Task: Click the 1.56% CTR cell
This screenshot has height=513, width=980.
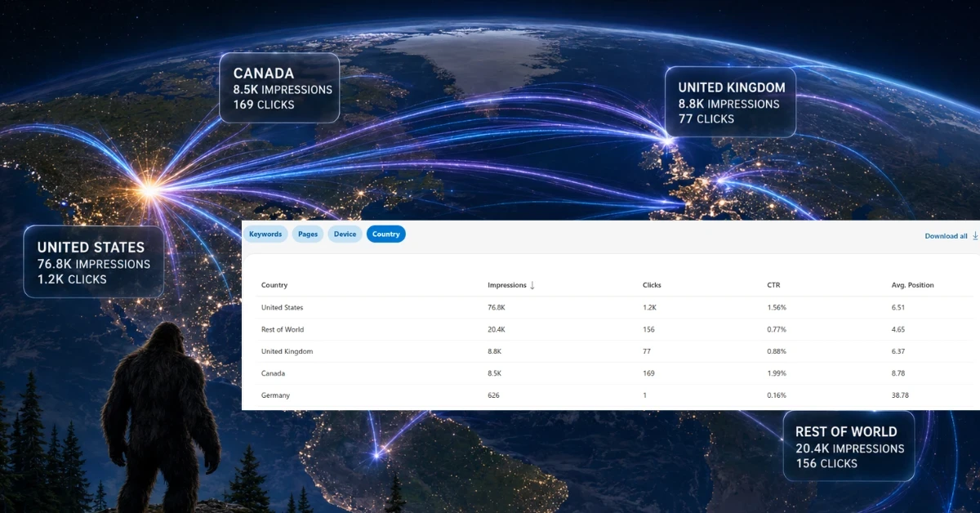Action: [777, 308]
